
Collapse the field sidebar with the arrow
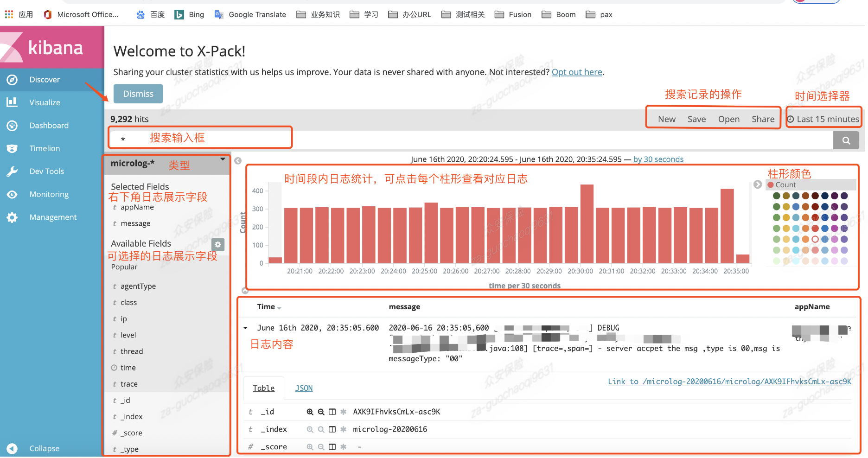(238, 161)
